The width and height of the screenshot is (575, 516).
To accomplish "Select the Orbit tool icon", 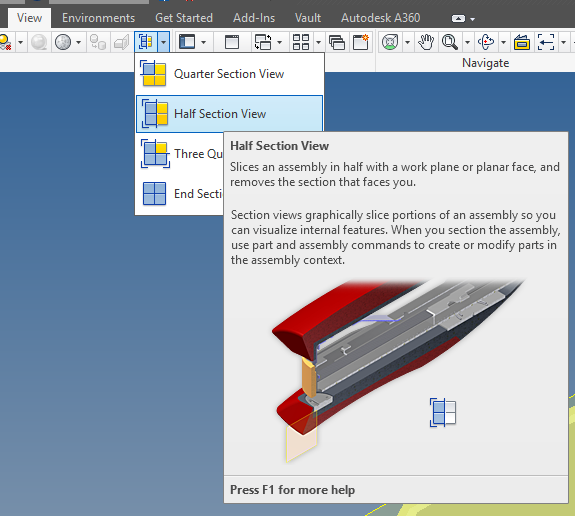I will [486, 42].
